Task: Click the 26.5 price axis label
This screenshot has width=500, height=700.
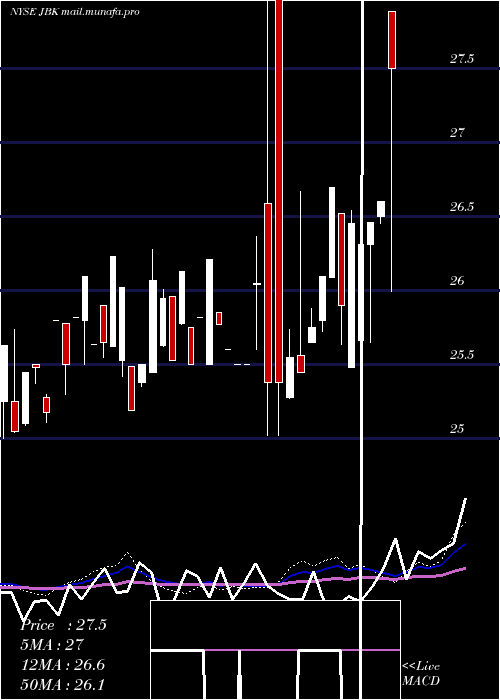Action: (462, 207)
